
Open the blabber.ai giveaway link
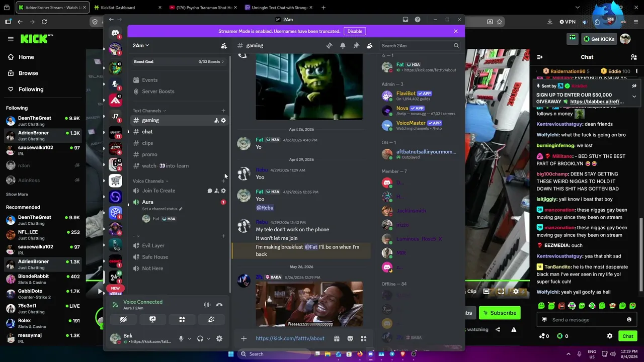point(597,102)
